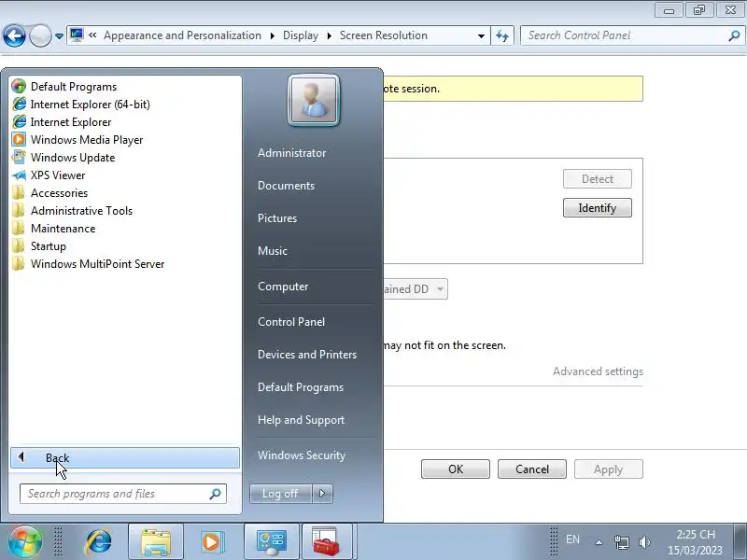
Task: Open the address bar history dropdown
Action: (481, 35)
